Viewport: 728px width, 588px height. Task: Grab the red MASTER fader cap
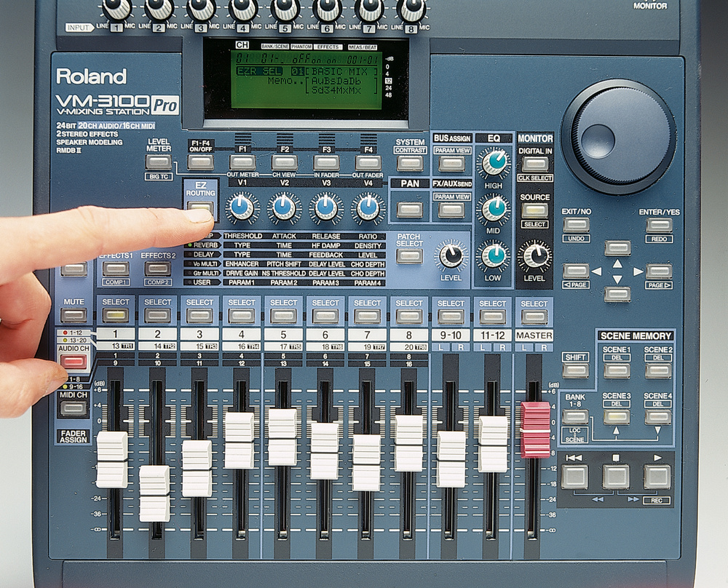536,429
